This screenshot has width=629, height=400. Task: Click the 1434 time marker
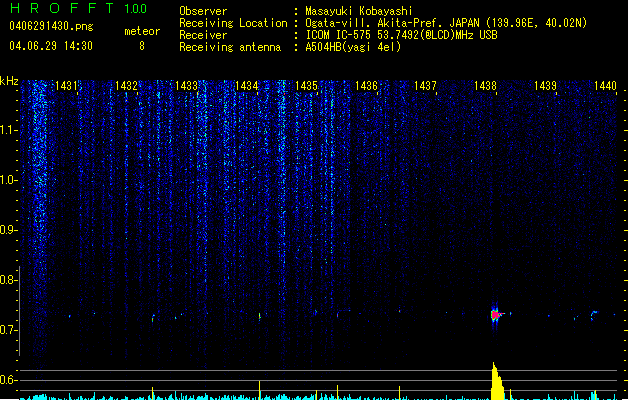point(246,86)
